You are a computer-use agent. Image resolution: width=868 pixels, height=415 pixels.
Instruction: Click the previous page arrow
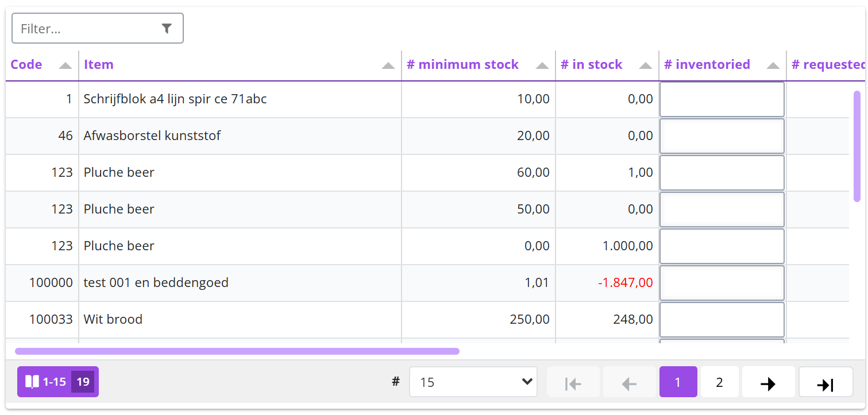(630, 382)
